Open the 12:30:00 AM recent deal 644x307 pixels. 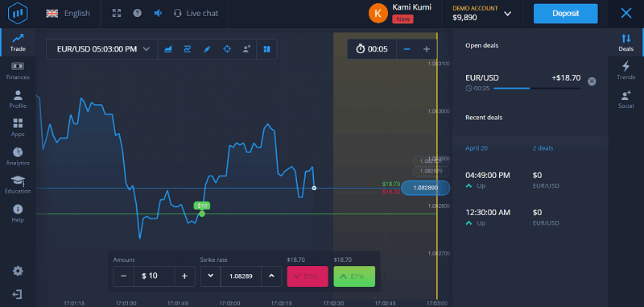click(530, 218)
